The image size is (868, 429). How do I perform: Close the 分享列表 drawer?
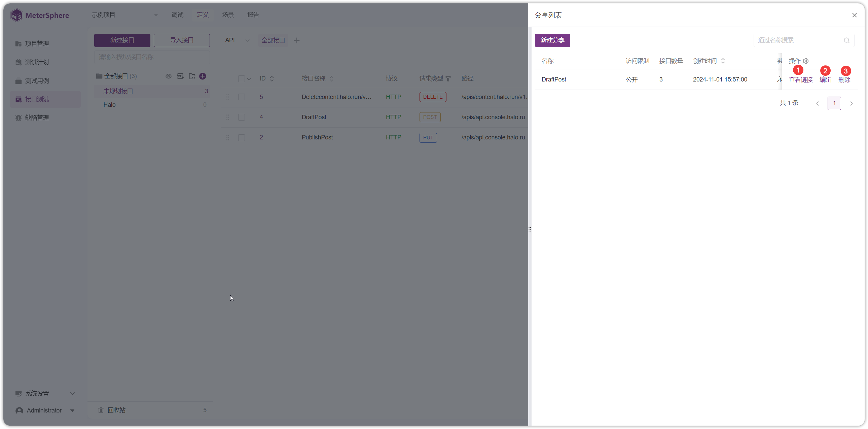point(854,15)
